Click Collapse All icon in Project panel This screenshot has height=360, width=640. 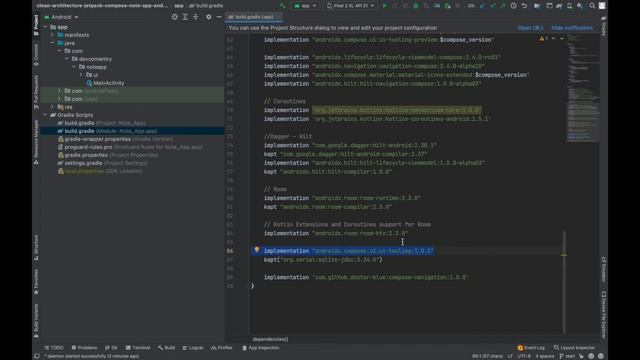point(196,17)
